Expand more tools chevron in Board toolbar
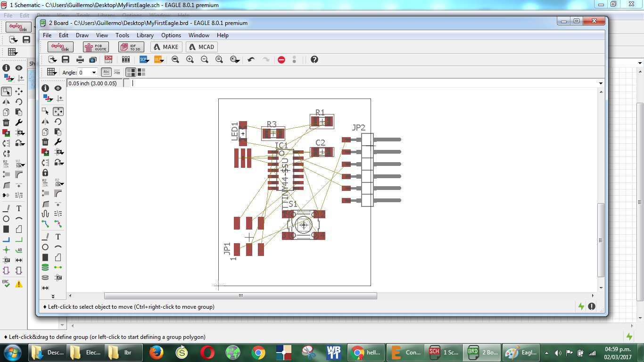 [x=53, y=296]
